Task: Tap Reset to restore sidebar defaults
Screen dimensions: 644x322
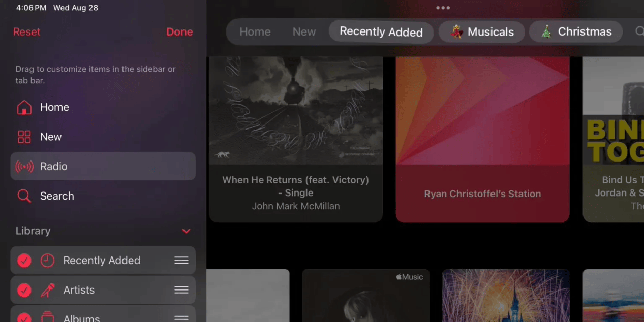Action: pos(26,31)
